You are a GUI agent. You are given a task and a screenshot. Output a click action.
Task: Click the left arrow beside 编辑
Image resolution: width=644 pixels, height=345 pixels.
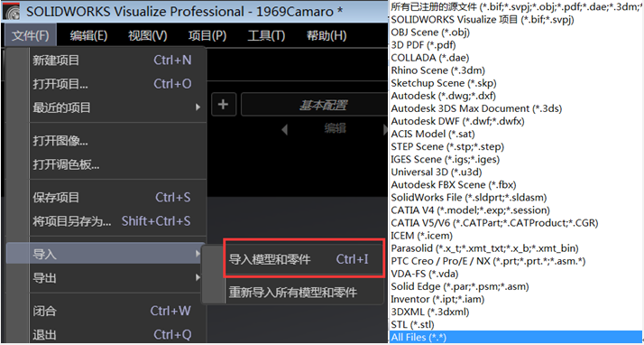284,130
